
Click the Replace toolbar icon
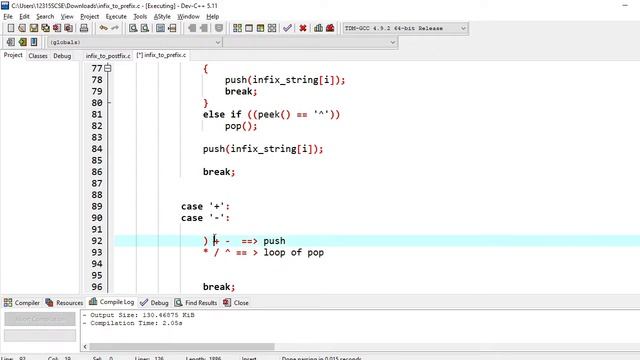coord(144,28)
